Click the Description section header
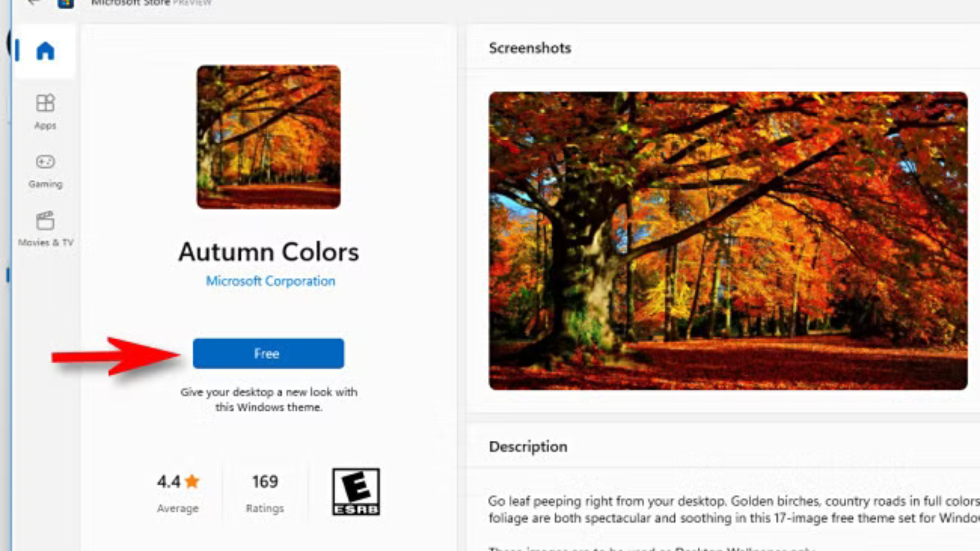This screenshot has height=551, width=980. 528,446
